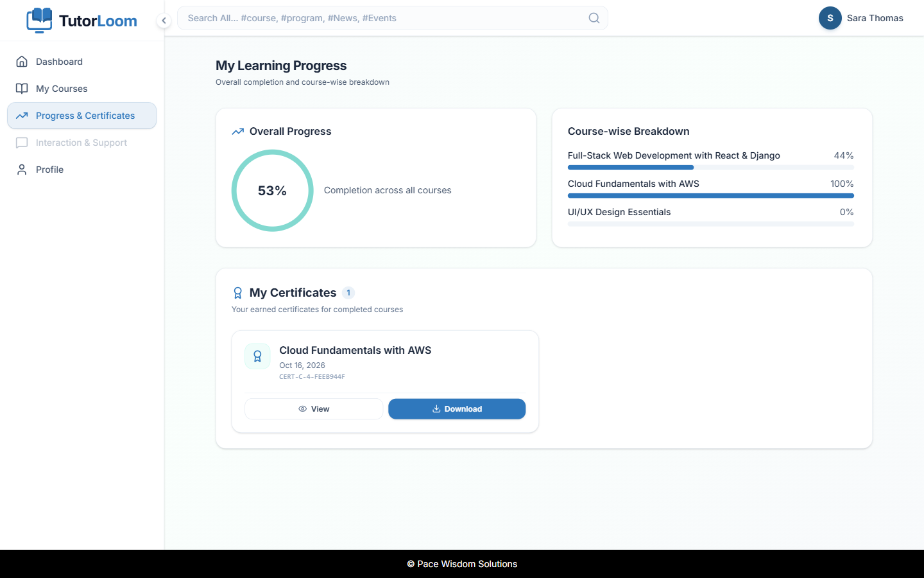Click the Sara Thomas user name
924x578 pixels.
pos(875,18)
